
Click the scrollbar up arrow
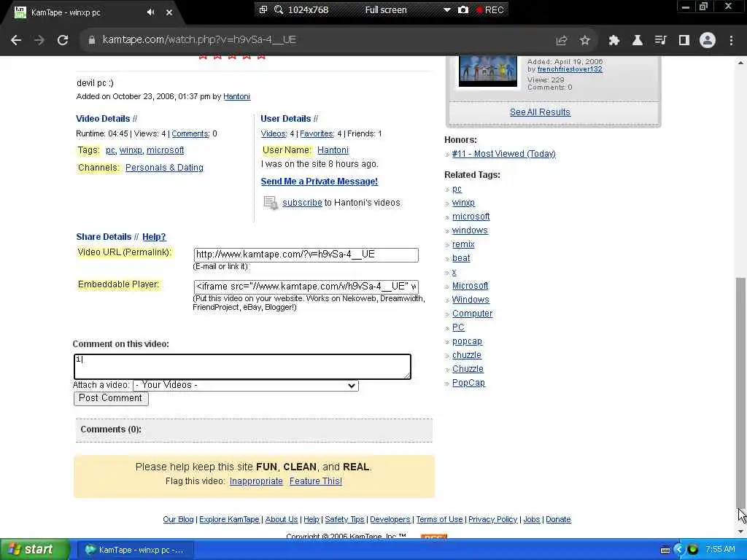pos(741,63)
